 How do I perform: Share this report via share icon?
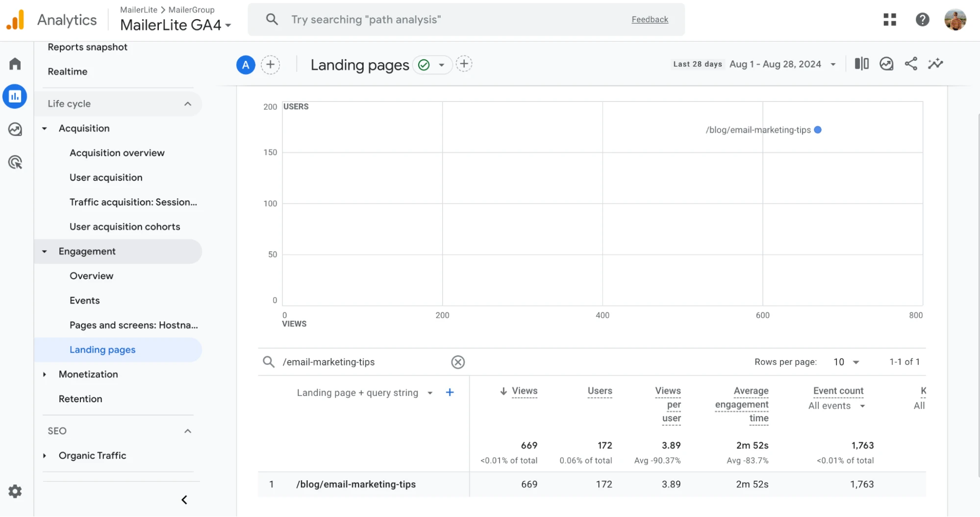coord(910,64)
